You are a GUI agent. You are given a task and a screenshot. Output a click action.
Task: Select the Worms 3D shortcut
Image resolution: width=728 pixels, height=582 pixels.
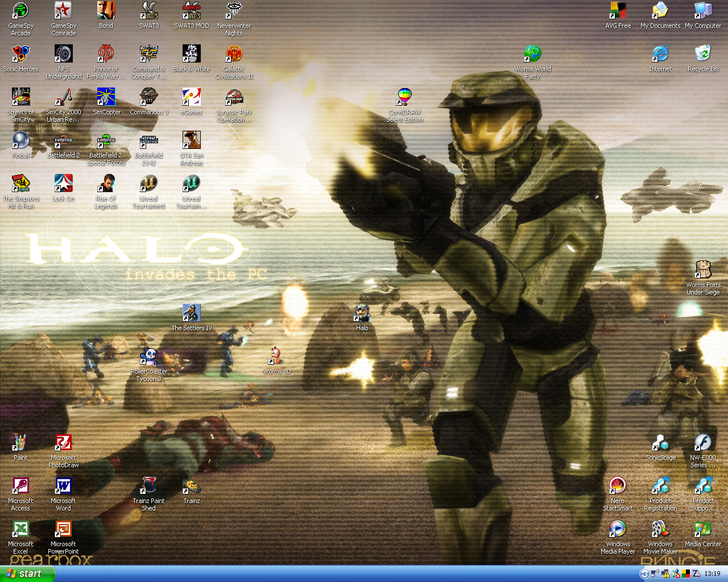277,360
